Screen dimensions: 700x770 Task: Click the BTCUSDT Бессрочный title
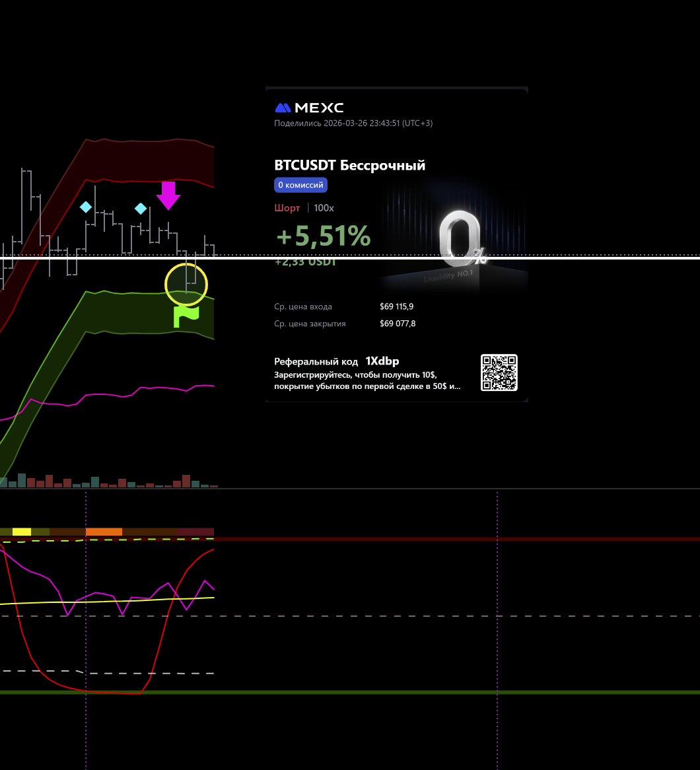[x=349, y=165]
